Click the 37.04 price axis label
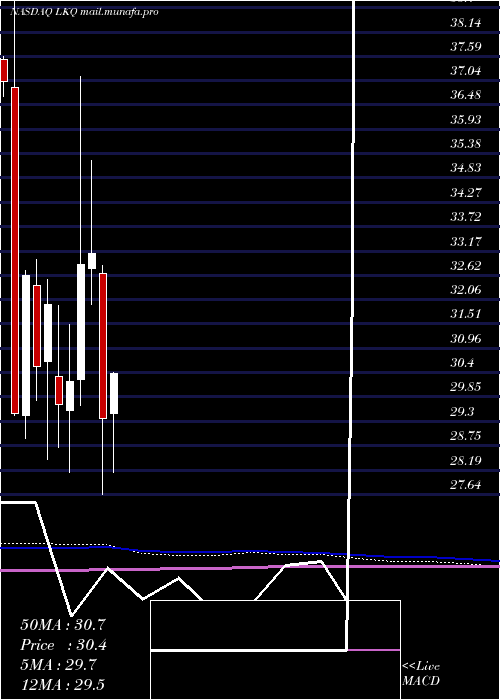This screenshot has width=500, height=700. tap(466, 71)
